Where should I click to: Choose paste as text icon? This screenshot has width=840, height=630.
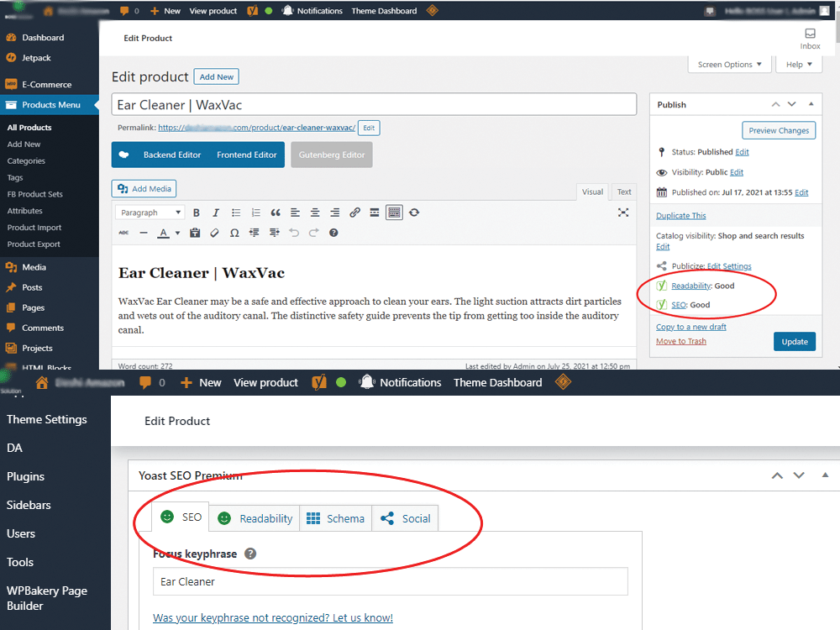click(195, 233)
